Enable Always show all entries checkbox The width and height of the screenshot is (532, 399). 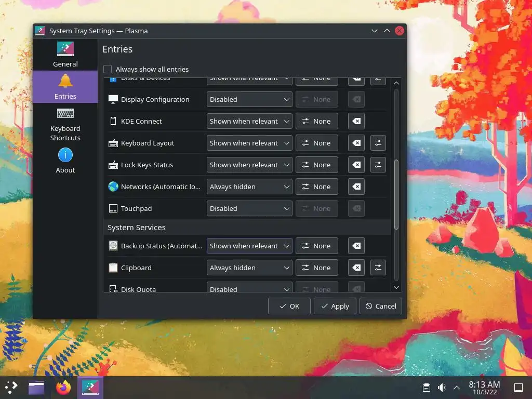108,69
